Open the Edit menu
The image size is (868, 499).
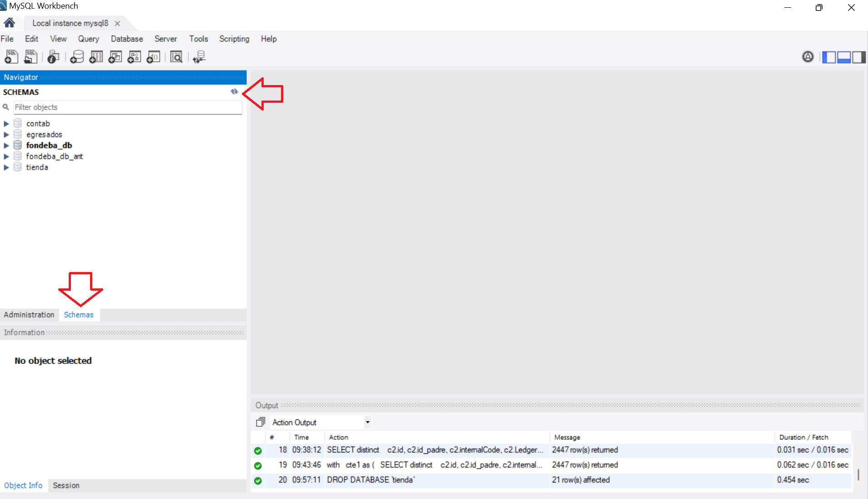pos(31,39)
